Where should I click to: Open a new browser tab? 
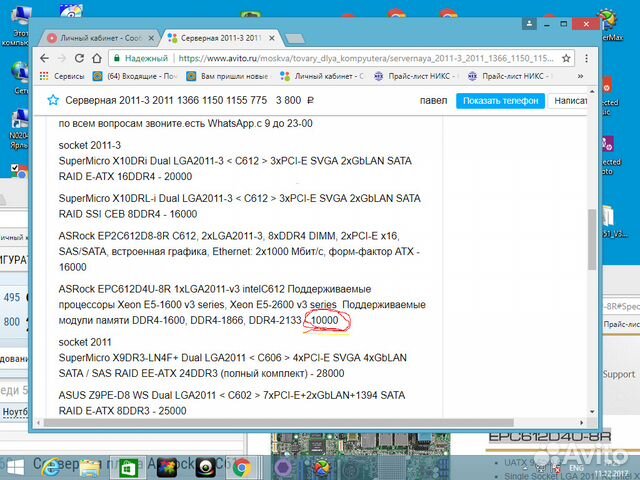click(x=295, y=39)
